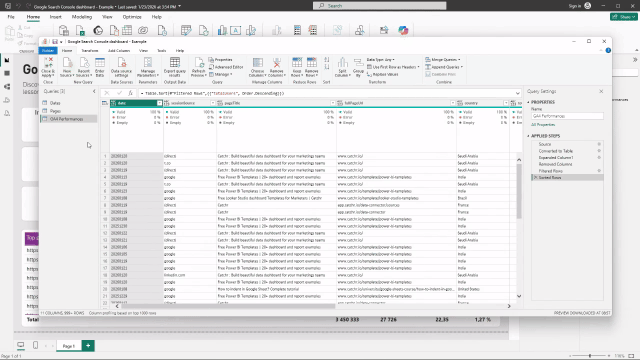Confirm formula with the checkmark icon
The image size is (640, 360).
(119, 93)
